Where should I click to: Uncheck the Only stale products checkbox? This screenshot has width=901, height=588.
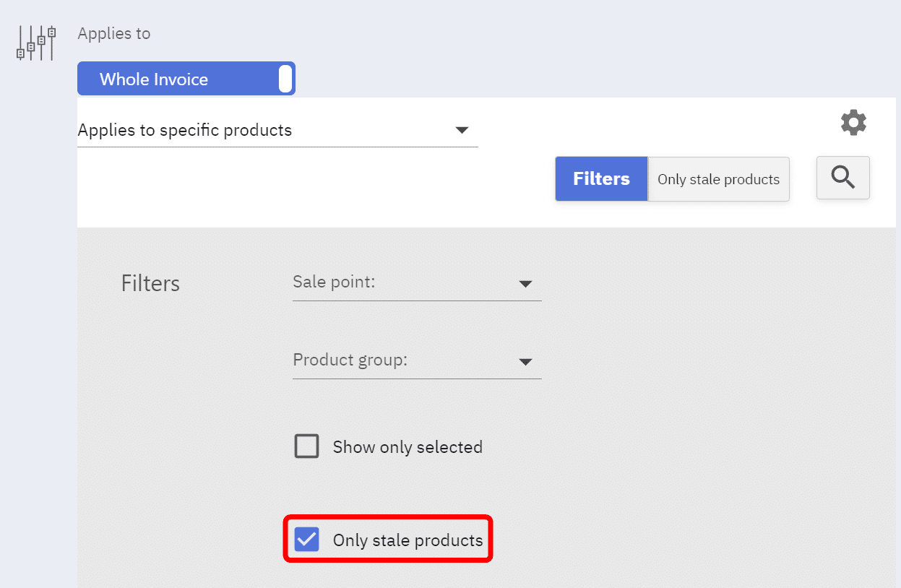point(307,540)
